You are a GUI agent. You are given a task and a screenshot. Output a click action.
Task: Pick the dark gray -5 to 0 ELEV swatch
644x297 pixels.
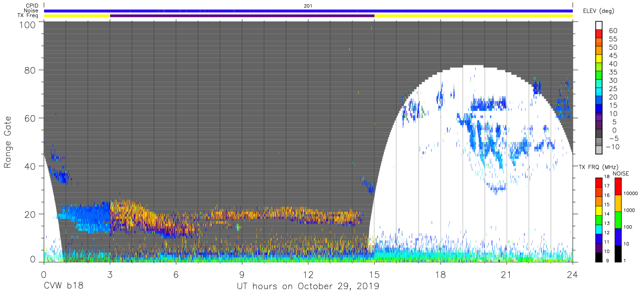pyautogui.click(x=599, y=133)
